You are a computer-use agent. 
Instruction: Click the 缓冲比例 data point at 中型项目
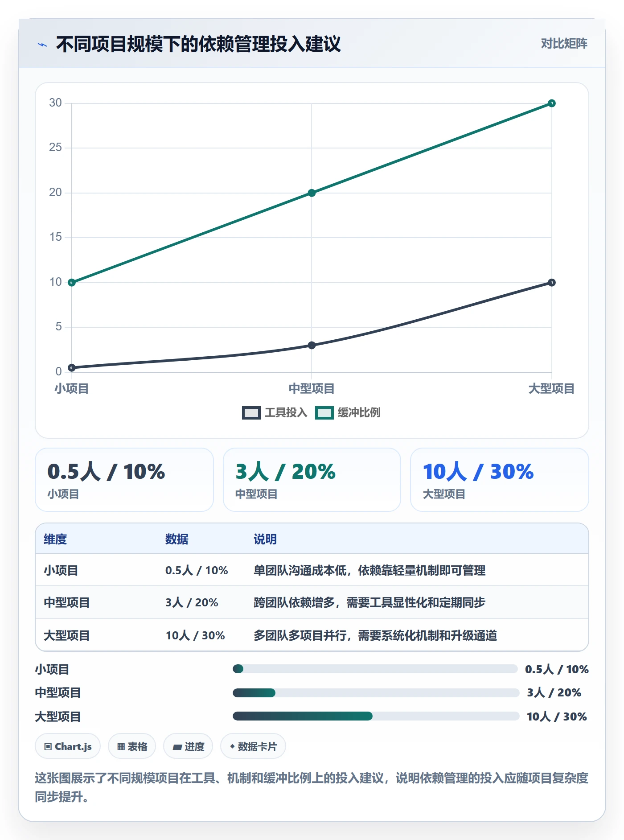(x=312, y=193)
